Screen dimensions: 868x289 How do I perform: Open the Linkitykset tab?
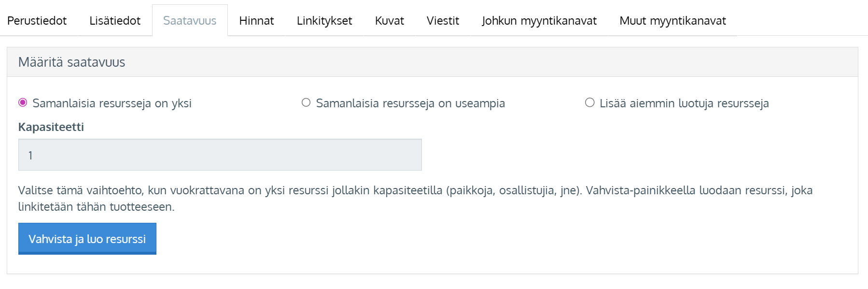[324, 21]
